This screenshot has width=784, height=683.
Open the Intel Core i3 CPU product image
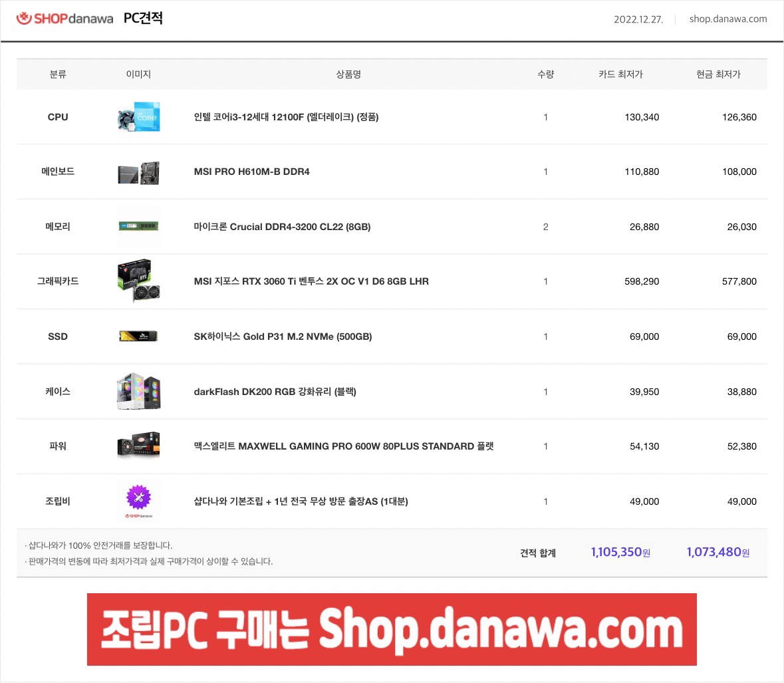tap(138, 117)
